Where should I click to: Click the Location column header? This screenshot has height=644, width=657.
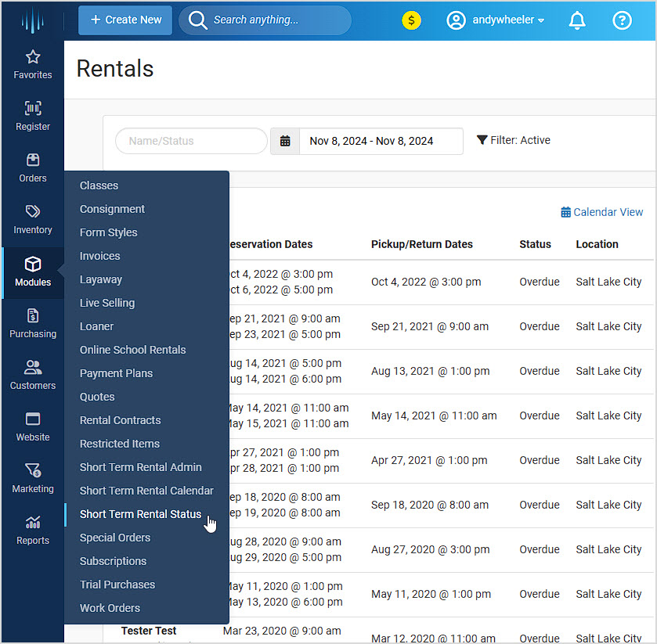click(x=597, y=244)
